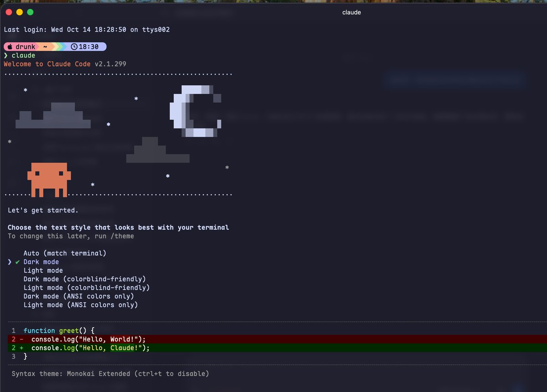Click the "Let's get started." line
Image resolution: width=547 pixels, height=392 pixels.
[43, 210]
